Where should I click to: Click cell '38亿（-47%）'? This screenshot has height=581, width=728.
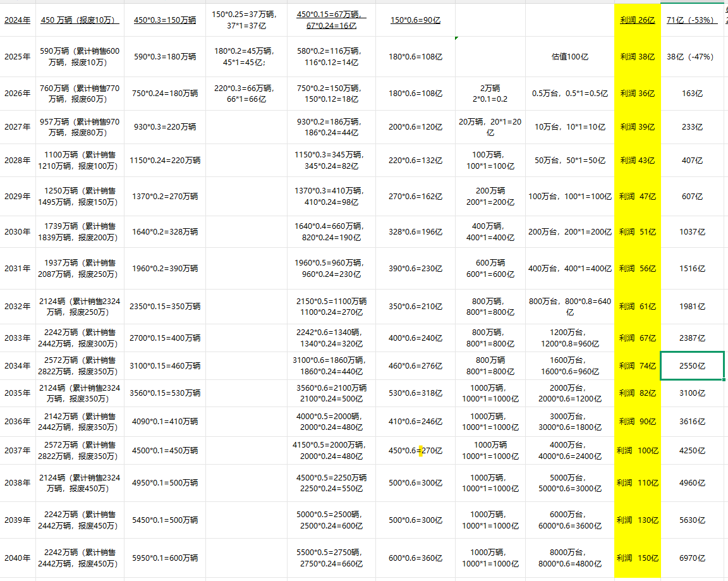(x=692, y=57)
